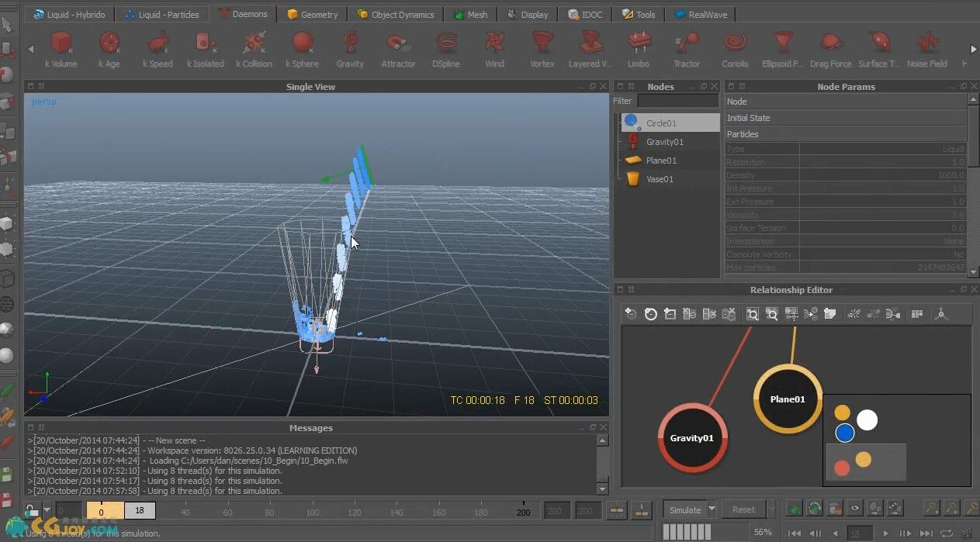Switch to the Liquid - Hybrido tab
Image resolution: width=980 pixels, height=542 pixels.
pos(69,14)
